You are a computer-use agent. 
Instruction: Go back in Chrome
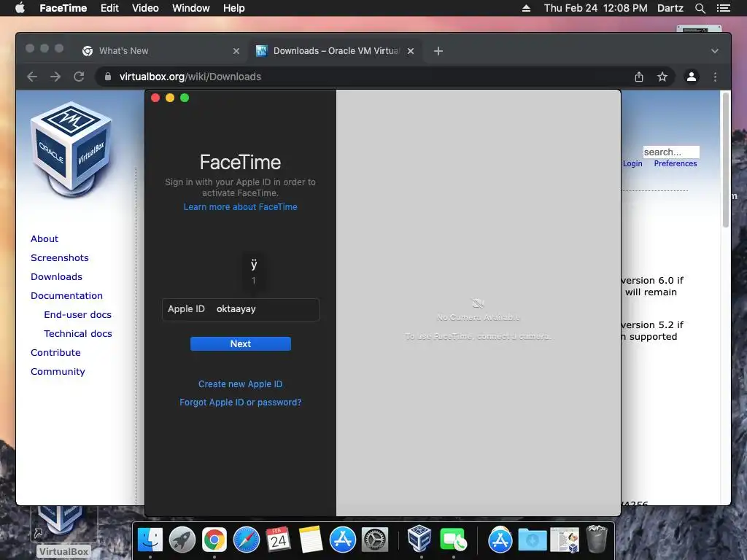pos(32,77)
